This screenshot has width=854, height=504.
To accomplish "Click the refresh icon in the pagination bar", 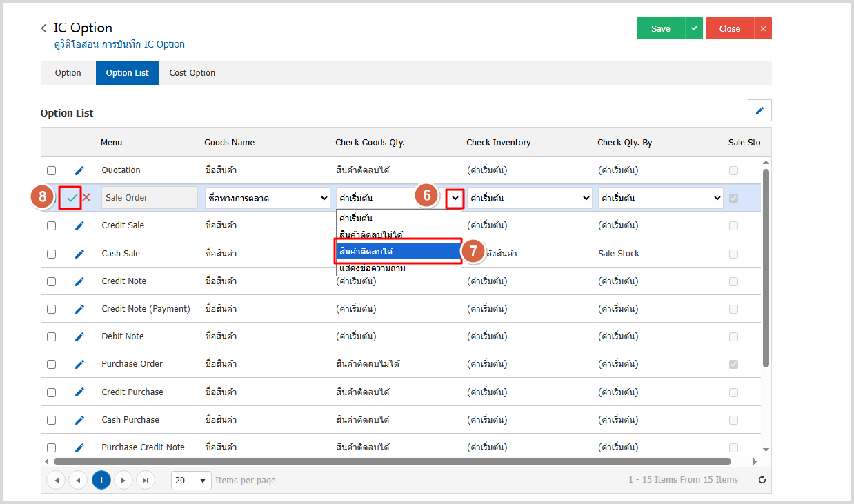I will 762,480.
